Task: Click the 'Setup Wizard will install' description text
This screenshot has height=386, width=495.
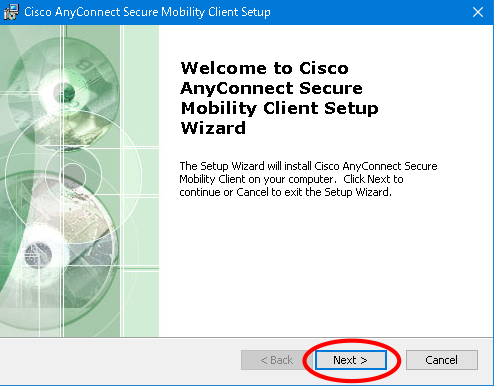Action: click(x=308, y=179)
